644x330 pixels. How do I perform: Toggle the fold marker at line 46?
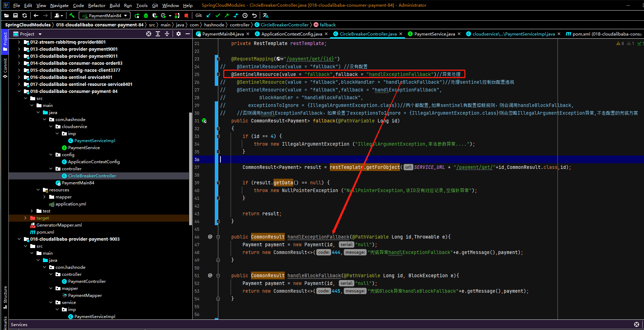pos(218,237)
